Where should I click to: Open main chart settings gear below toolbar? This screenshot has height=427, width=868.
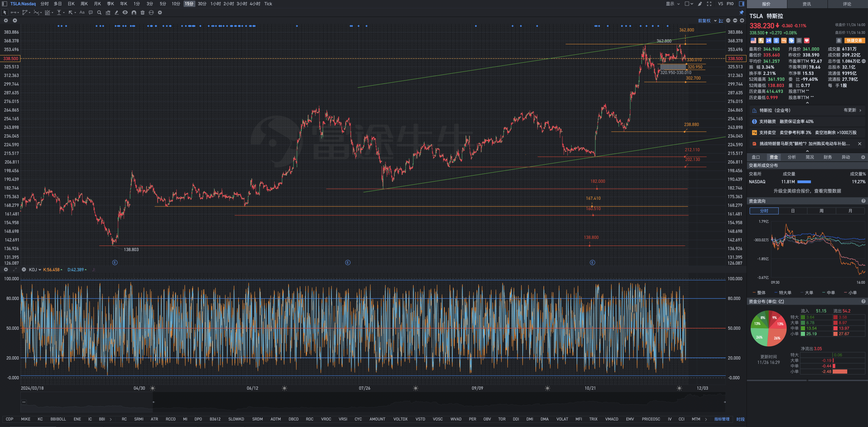point(6,20)
